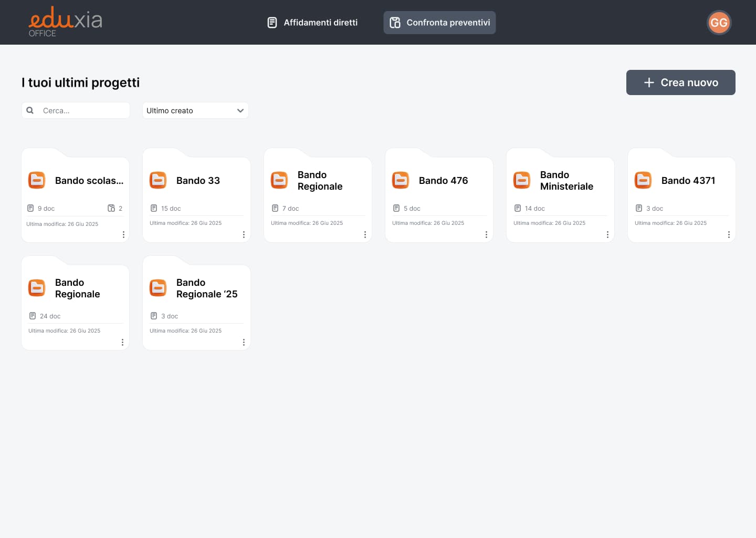Open the three-dot menu on Bando scolas... card
Screen dimensions: 756x538
click(x=123, y=235)
